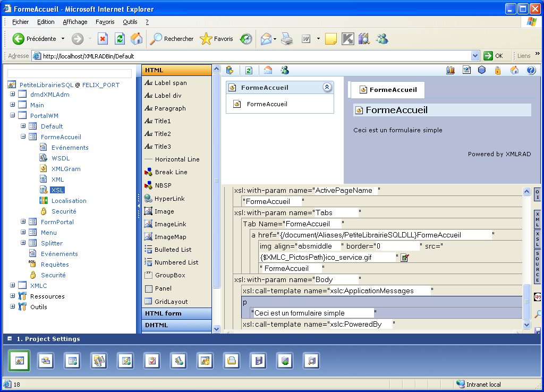Select the XMLGram tree item
Viewport: 544px width, 392px height.
66,169
